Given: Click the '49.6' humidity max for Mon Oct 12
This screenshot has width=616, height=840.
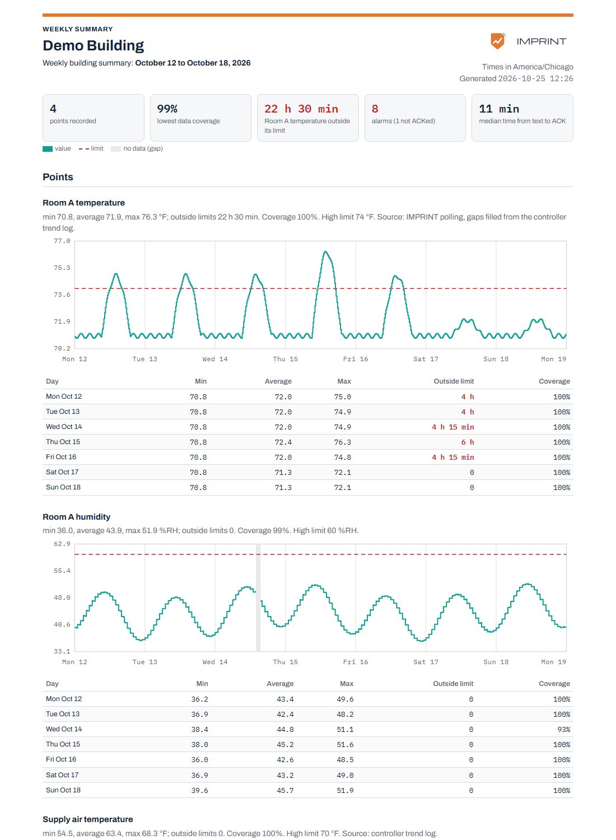Looking at the screenshot, I should coord(345,699).
